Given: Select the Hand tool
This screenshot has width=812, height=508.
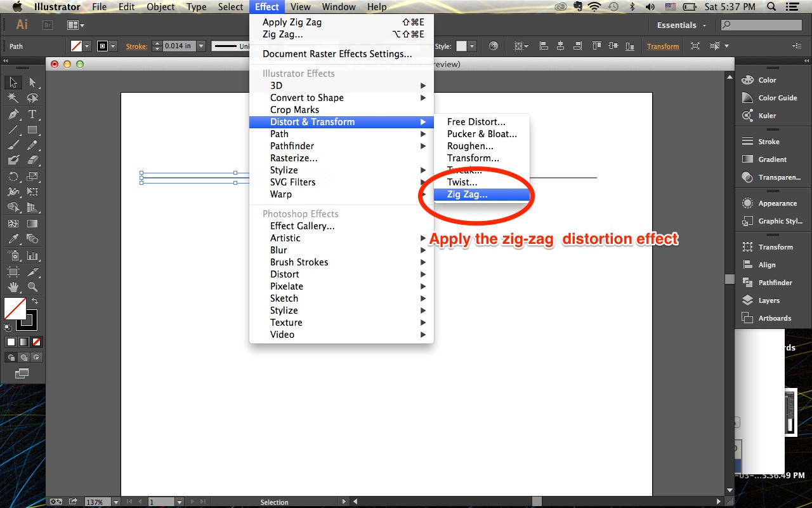Looking at the screenshot, I should (x=13, y=287).
